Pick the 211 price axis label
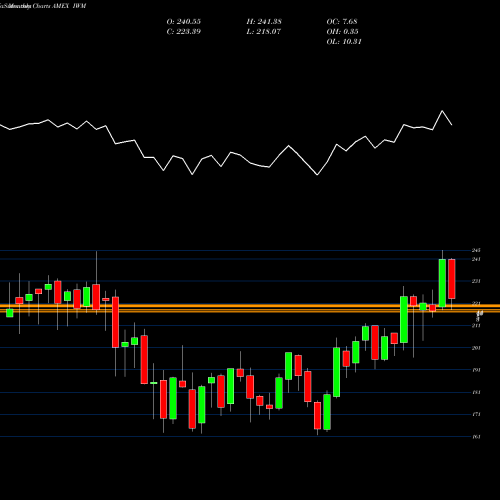 (476, 325)
